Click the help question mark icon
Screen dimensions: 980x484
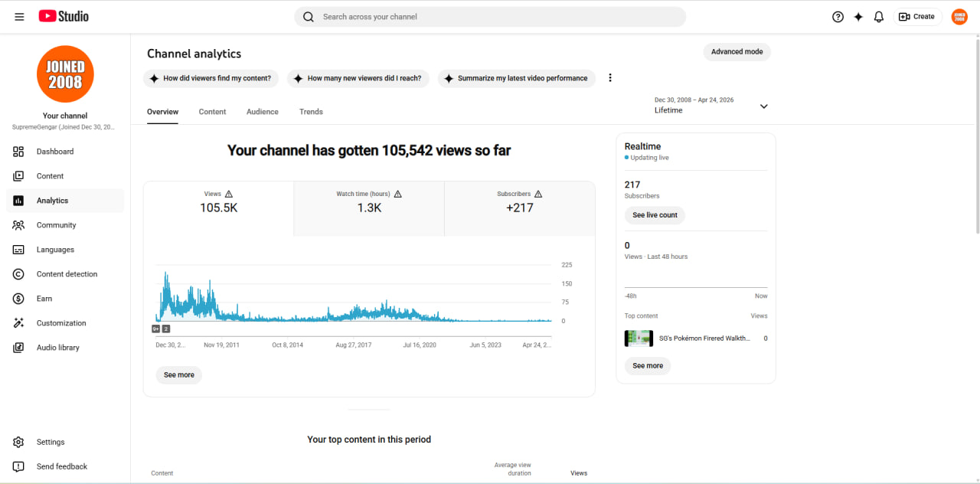click(838, 17)
